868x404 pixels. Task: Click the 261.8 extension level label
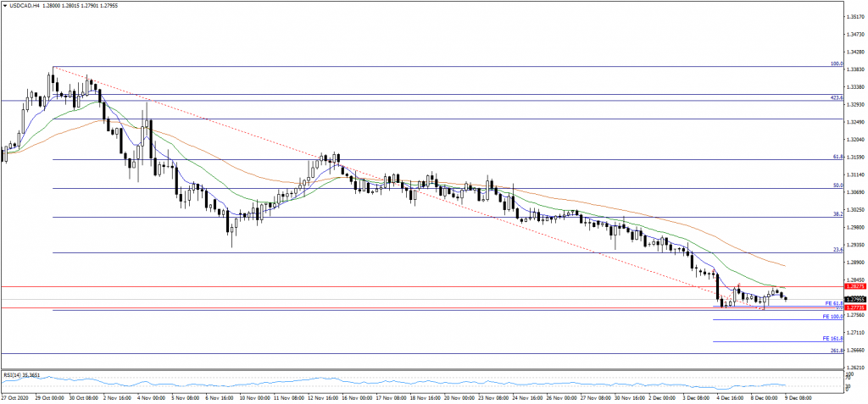(x=835, y=351)
